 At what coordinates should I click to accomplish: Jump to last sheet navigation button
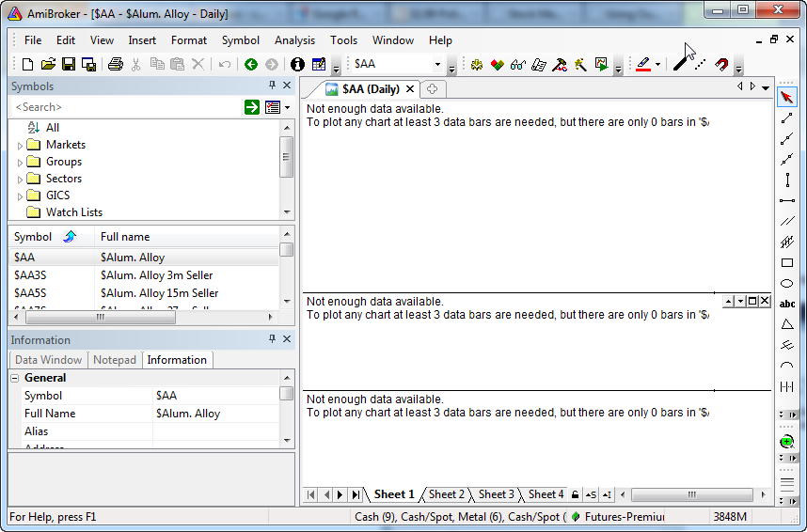click(x=356, y=495)
